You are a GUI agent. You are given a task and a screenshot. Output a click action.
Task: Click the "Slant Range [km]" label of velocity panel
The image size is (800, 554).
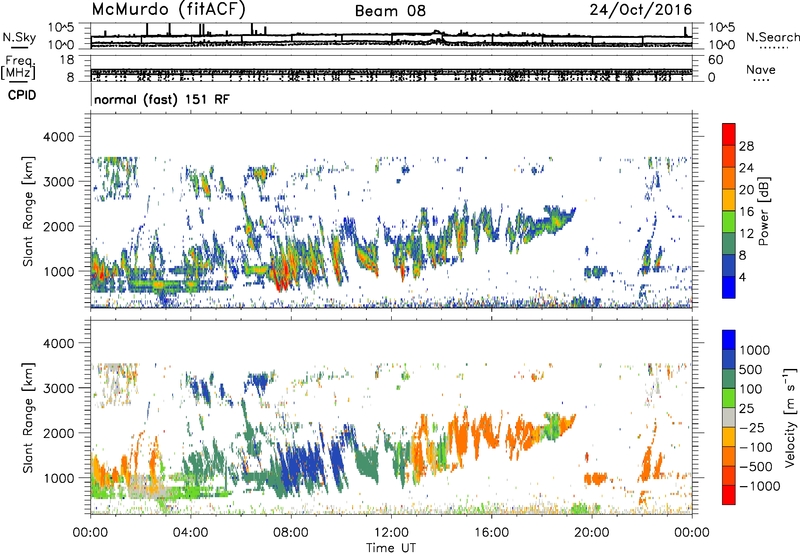click(x=28, y=417)
